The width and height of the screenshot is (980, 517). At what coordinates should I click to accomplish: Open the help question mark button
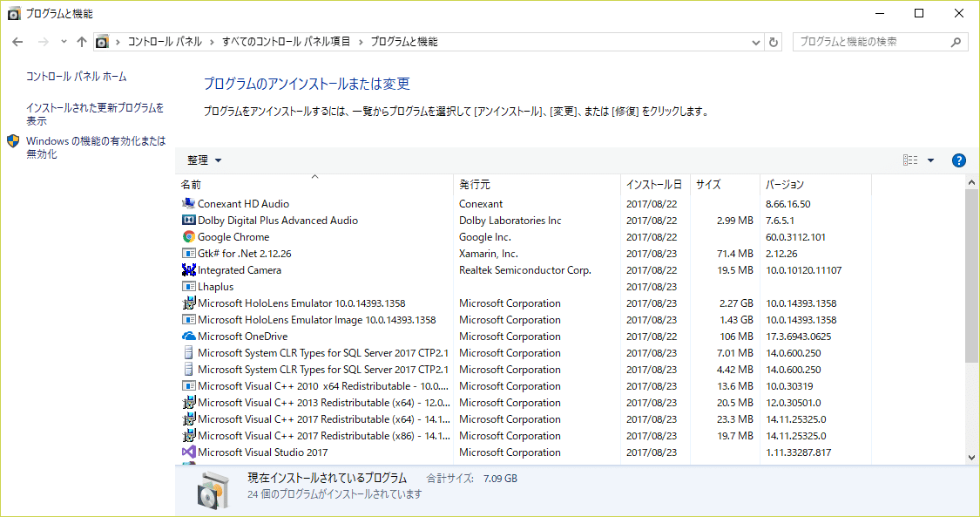[959, 160]
